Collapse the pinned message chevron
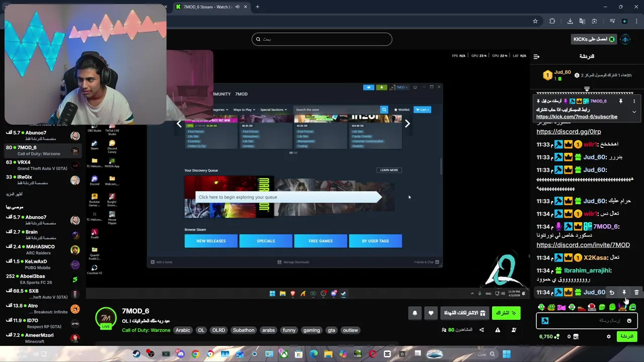The image size is (644, 362). pyautogui.click(x=634, y=112)
